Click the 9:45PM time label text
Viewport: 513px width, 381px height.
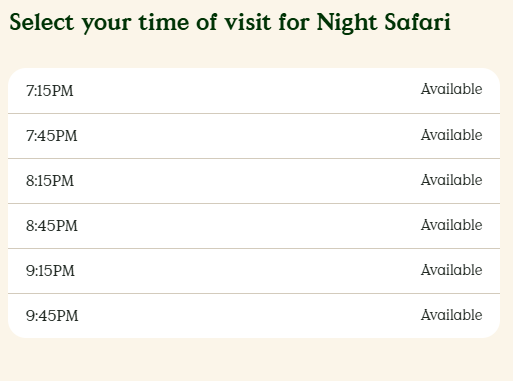pos(52,316)
